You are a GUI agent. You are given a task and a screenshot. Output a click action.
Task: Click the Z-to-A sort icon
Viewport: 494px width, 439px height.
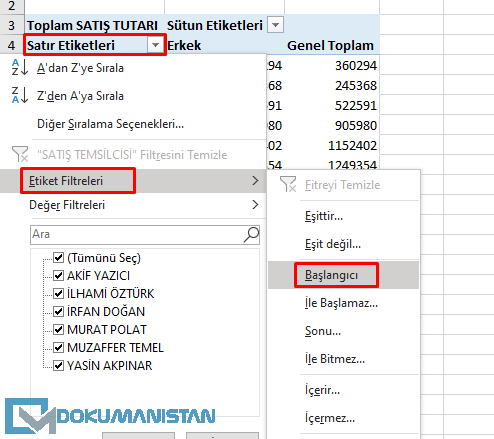[x=19, y=95]
